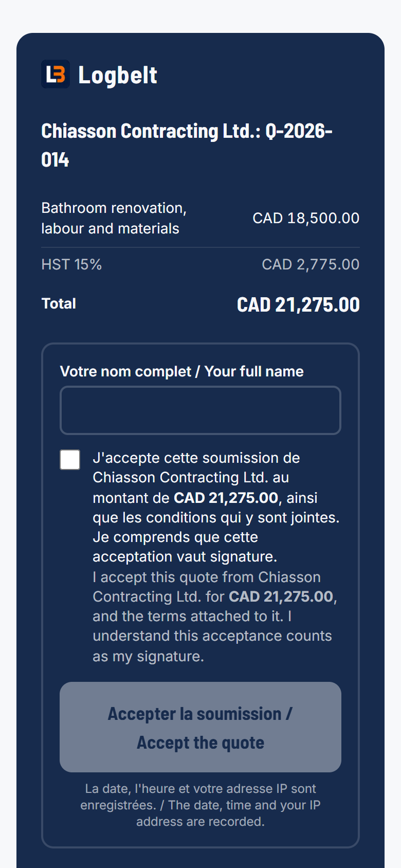Tick the quote acceptance checkbox
The height and width of the screenshot is (868, 401).
tap(70, 460)
